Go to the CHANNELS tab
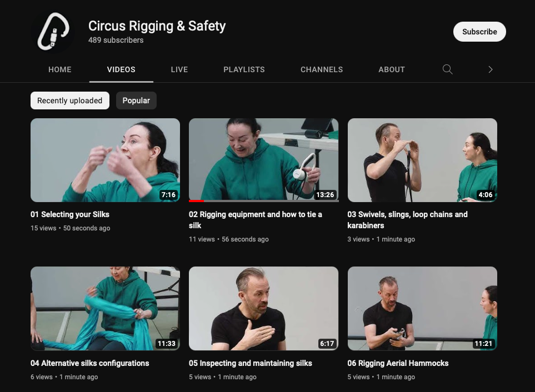Screen dimensions: 535x392 (322, 69)
